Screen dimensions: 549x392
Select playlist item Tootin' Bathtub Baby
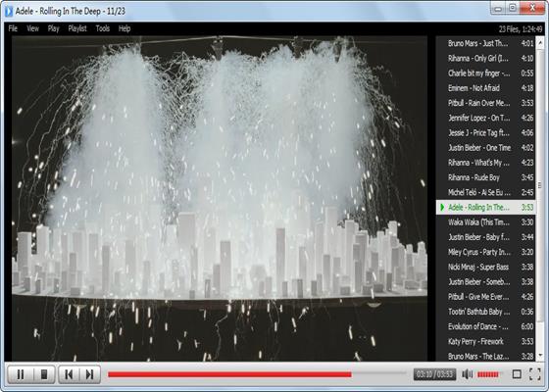485,312
